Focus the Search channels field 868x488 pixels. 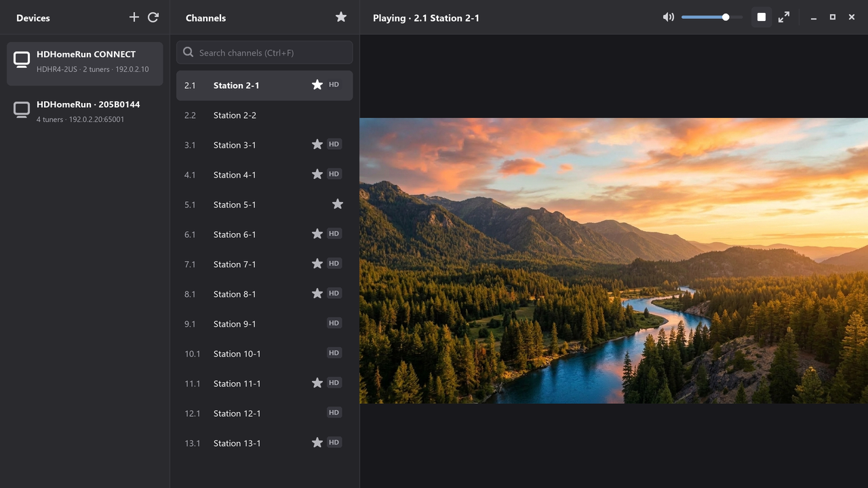click(264, 53)
